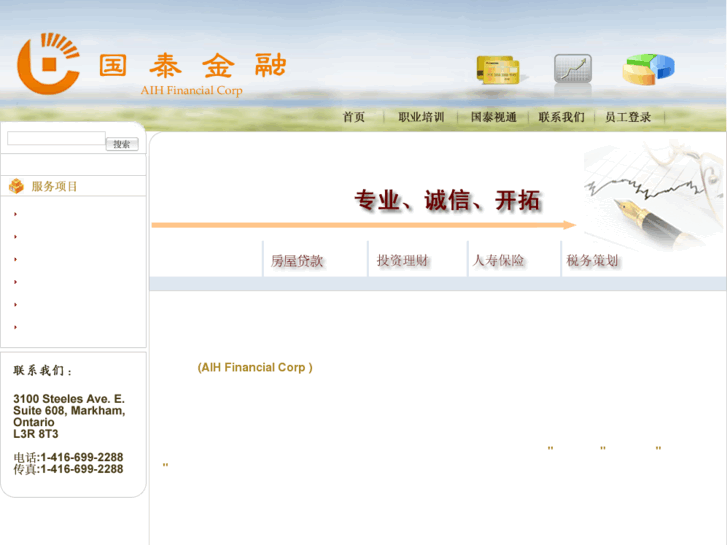Click the 国泰金融 company name banner
The width and height of the screenshot is (727, 545).
[x=193, y=65]
